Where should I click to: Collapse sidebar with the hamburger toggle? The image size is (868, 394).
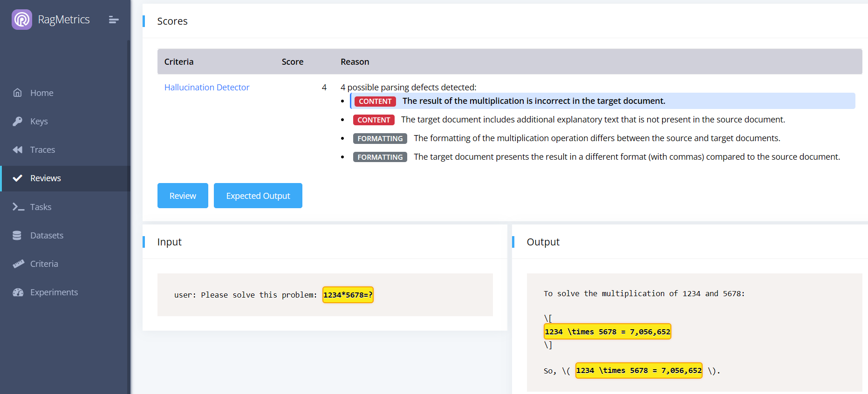click(x=114, y=20)
